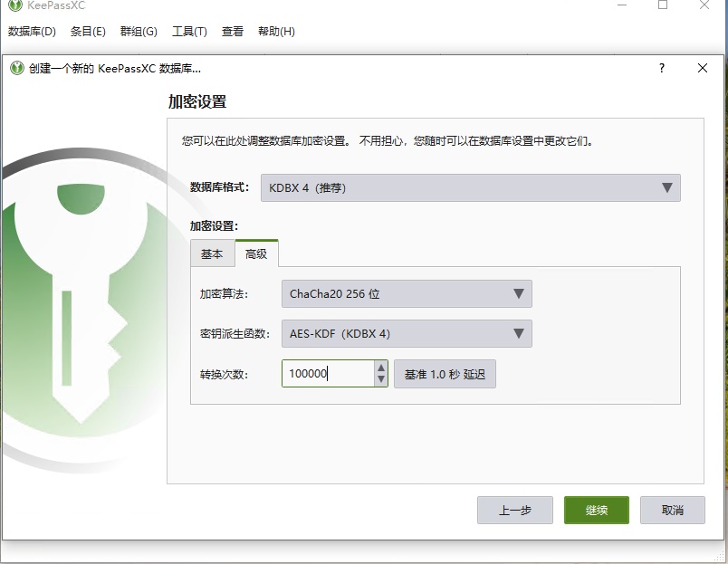Open the 群组(G) menu
This screenshot has width=728, height=564.
(136, 31)
